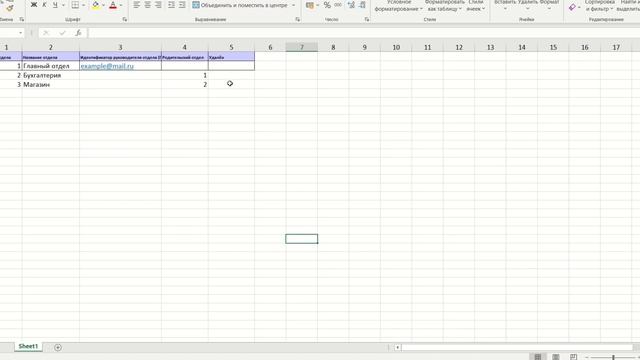Open Условное форматирование menu
Image resolution: width=640 pixels, height=360 pixels.
click(x=399, y=6)
